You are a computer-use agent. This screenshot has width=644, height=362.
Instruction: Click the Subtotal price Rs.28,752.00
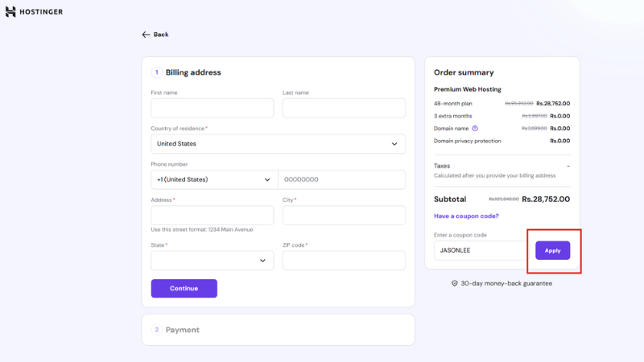546,199
